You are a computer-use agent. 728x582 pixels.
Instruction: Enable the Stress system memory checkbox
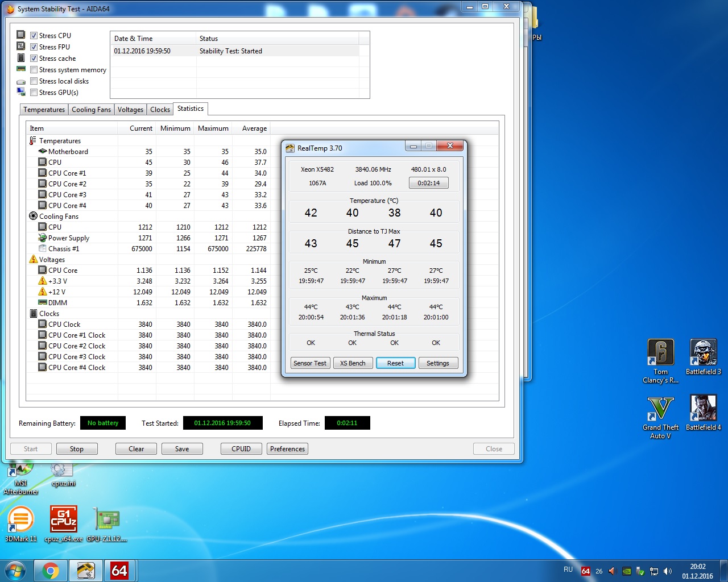pyautogui.click(x=34, y=70)
